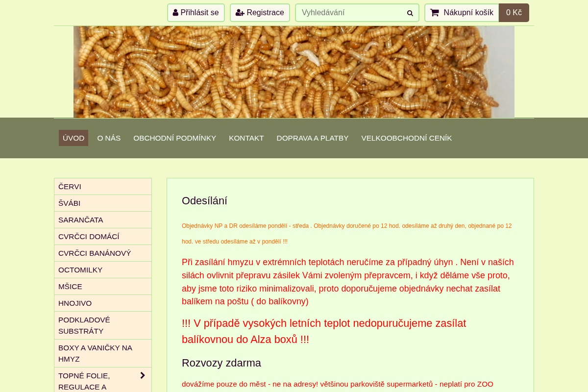
Task: Click in the Vyhledávání search field
Action: click(351, 13)
